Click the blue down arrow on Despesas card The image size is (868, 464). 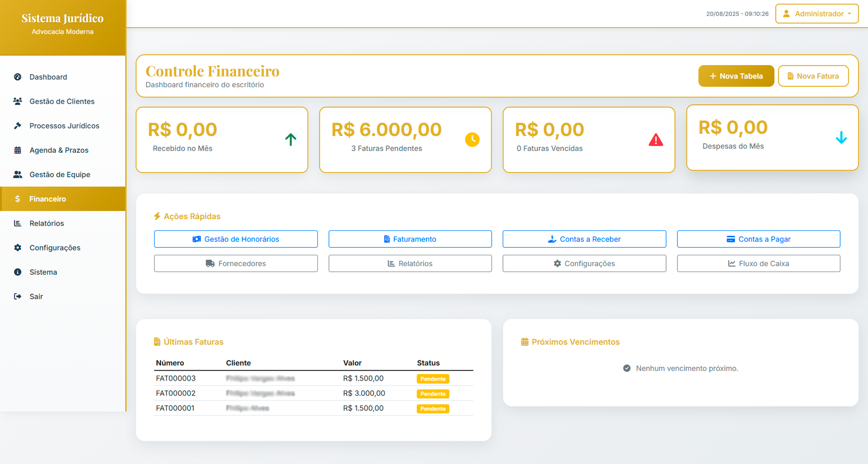[x=841, y=138]
